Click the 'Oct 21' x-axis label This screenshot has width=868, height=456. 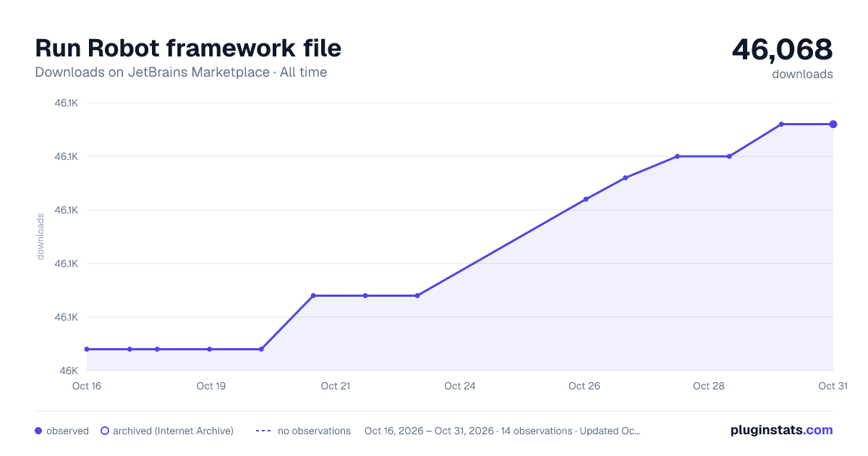tap(336, 386)
